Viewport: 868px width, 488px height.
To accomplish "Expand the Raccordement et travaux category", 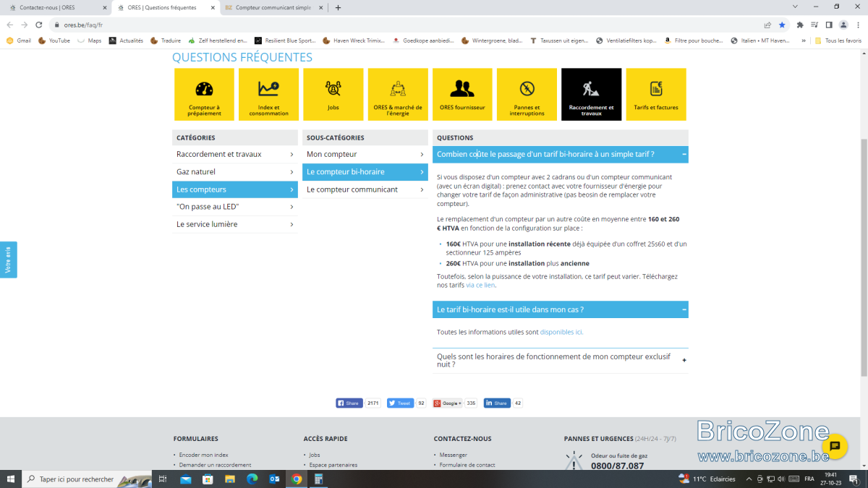I will (x=235, y=154).
